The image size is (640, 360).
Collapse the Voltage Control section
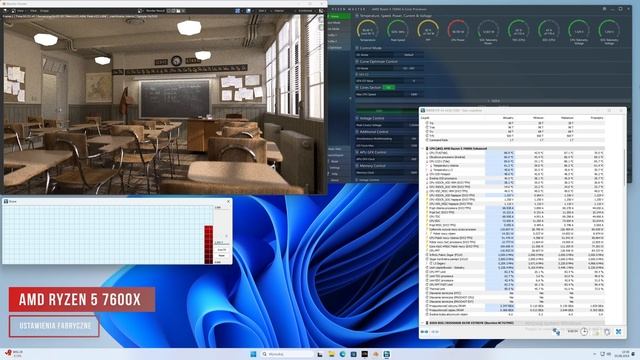[x=357, y=118]
